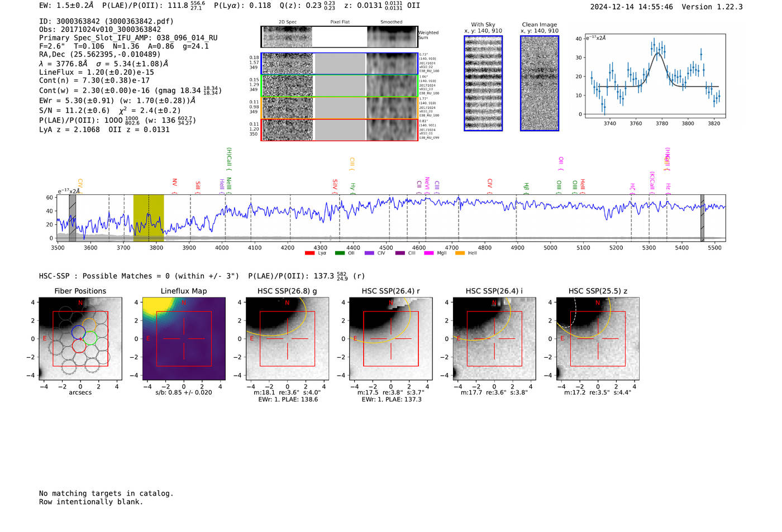
Task: Click the EWr = 5.30(±0.91) text line
Action: (117, 100)
